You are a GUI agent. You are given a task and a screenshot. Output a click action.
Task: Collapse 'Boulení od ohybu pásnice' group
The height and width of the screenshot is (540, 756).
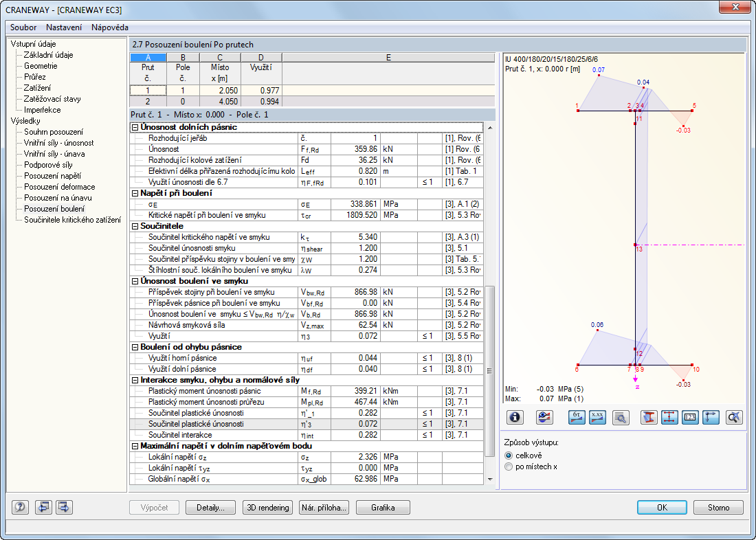pos(135,347)
